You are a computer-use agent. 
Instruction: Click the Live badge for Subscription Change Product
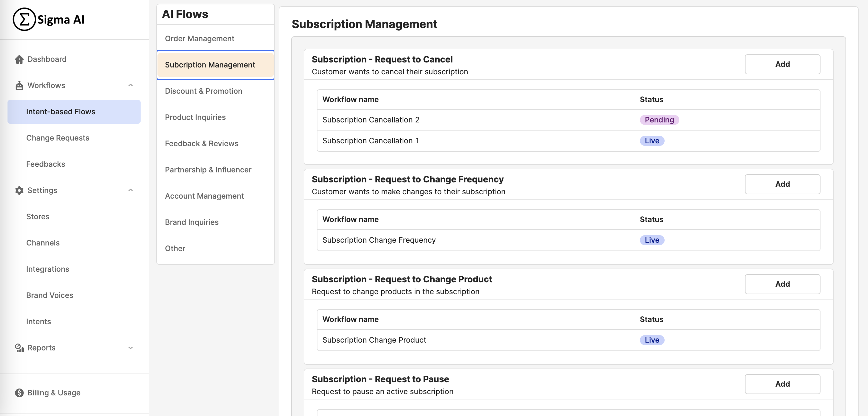point(652,340)
